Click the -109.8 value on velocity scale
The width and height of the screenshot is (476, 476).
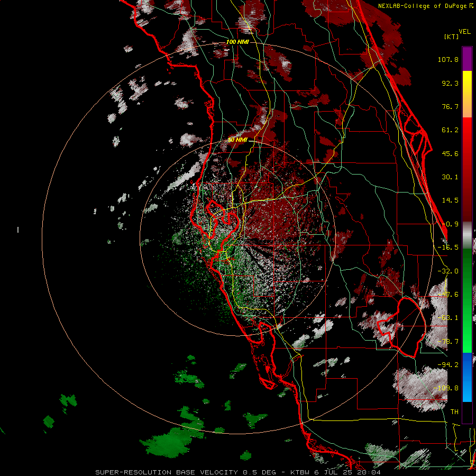446,388
